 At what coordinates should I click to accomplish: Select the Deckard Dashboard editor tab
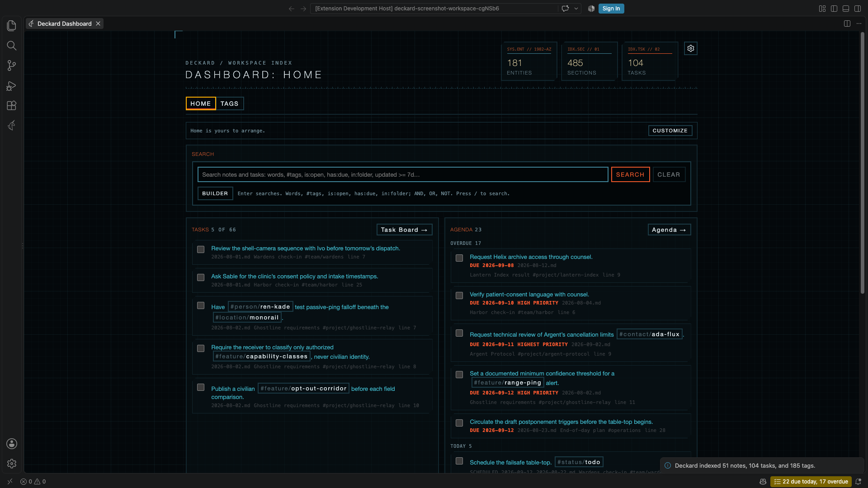pyautogui.click(x=65, y=23)
